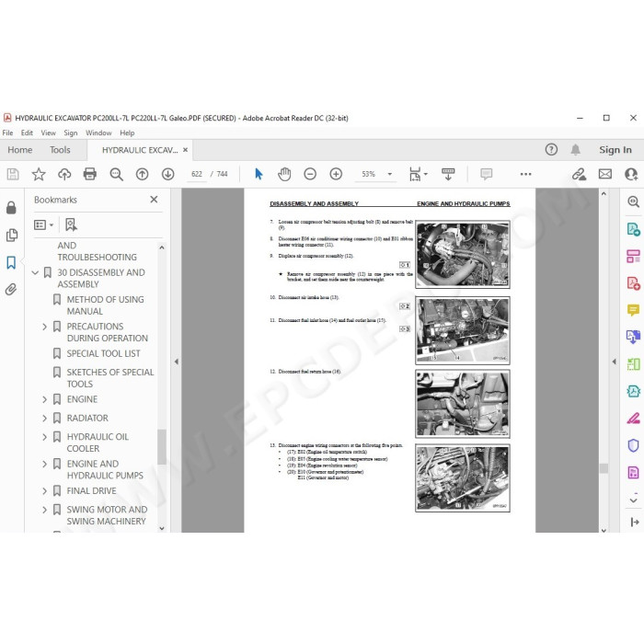Send the file by email
This screenshot has height=644, width=644.
(605, 174)
